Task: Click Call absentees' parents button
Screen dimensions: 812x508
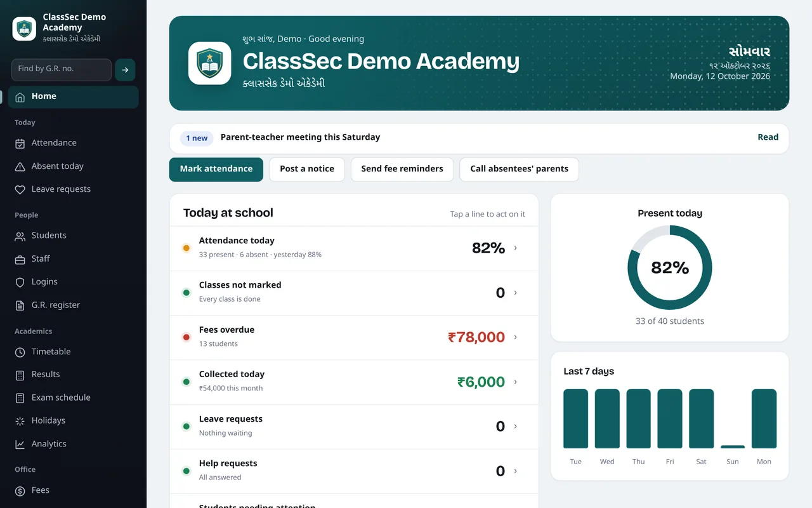Action: pyautogui.click(x=519, y=170)
